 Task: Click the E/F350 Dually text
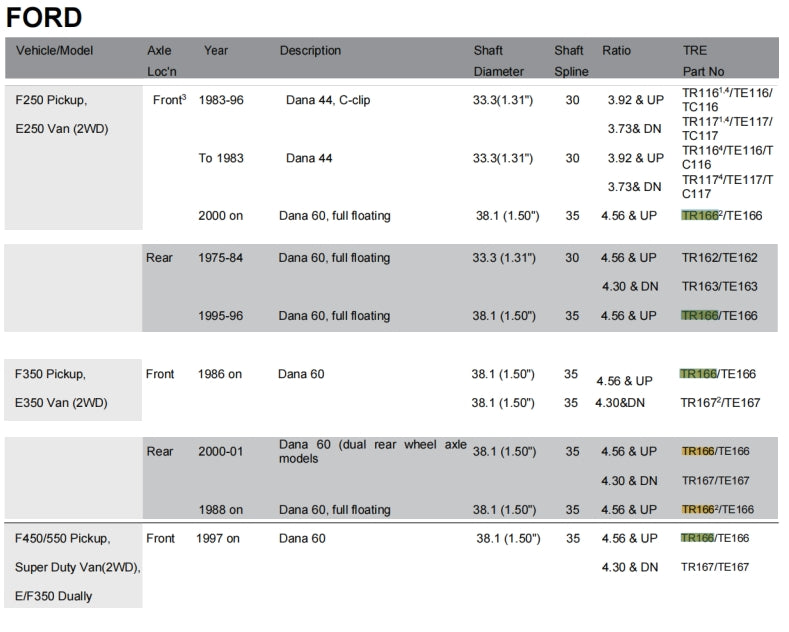pos(54,596)
